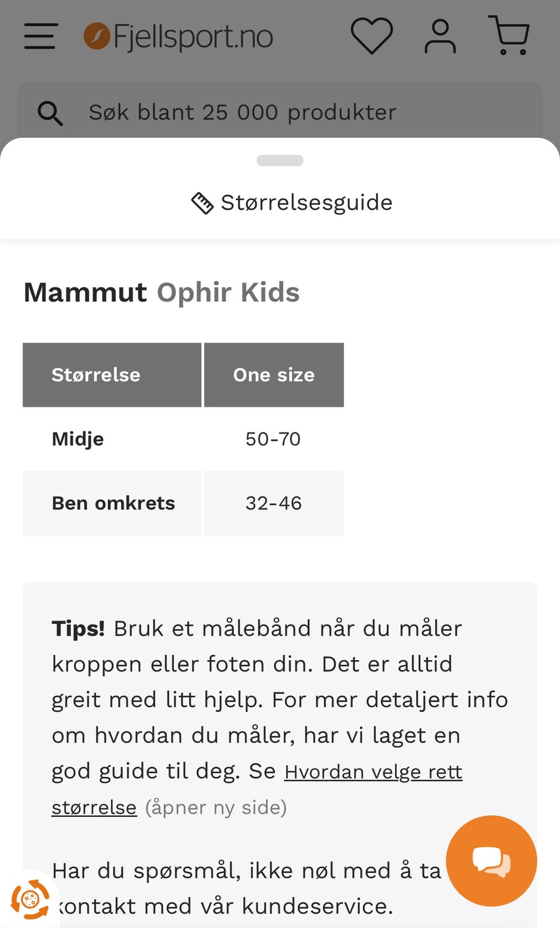560x928 pixels.
Task: Open the wishlist heart icon
Action: pyautogui.click(x=372, y=36)
